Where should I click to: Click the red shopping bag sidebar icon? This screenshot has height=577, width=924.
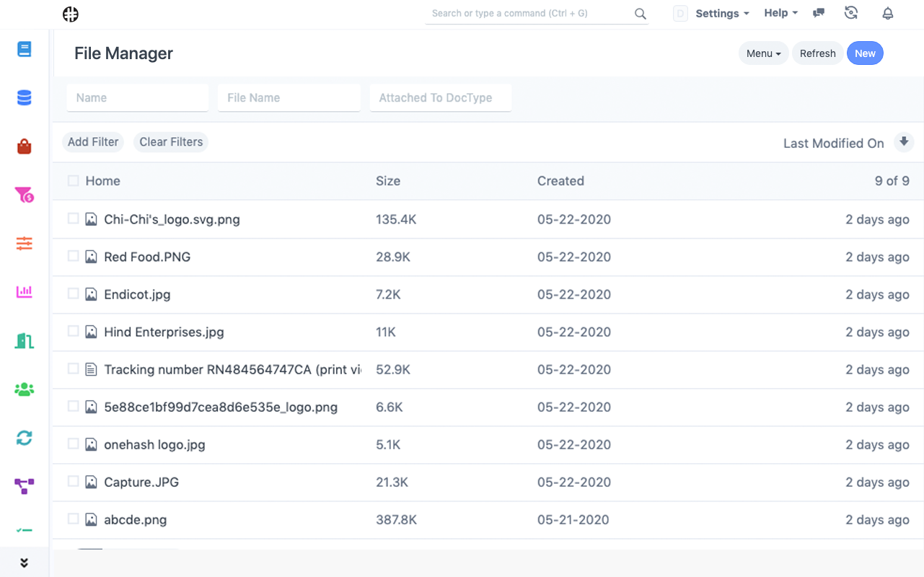[25, 147]
